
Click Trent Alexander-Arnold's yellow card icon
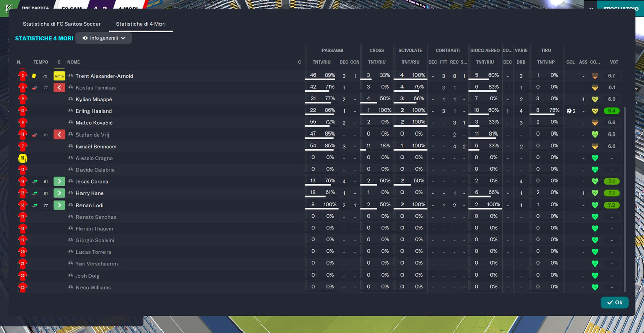34,76
